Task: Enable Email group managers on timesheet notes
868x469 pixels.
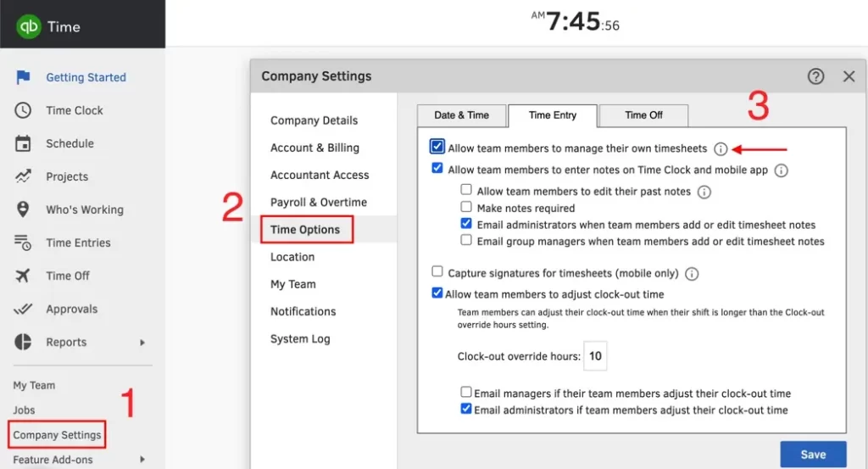Action: click(x=466, y=240)
